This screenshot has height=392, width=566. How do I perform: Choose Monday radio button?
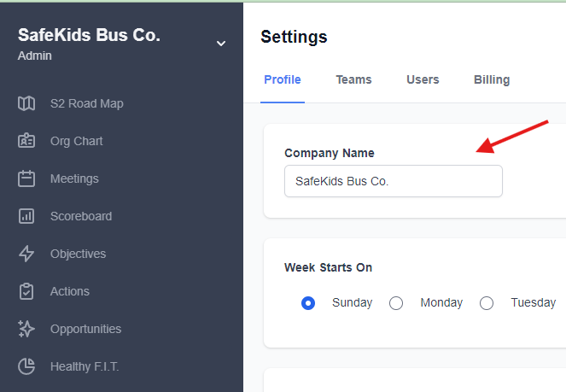click(x=396, y=303)
